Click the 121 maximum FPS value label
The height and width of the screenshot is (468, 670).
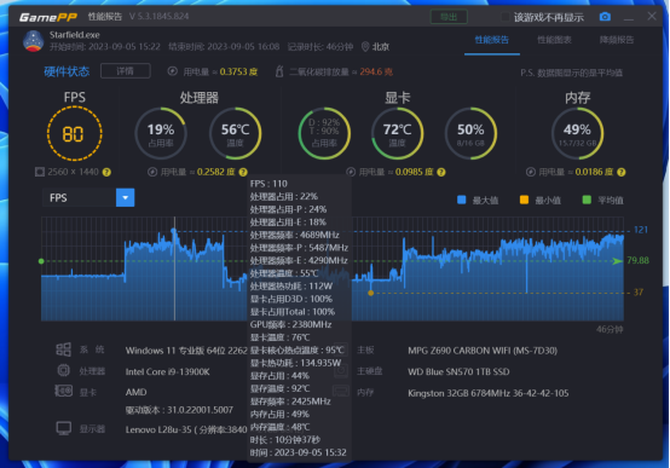pyautogui.click(x=641, y=230)
